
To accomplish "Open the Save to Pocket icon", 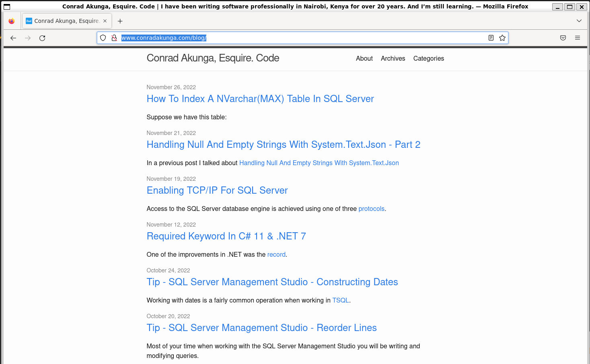I will tap(563, 38).
